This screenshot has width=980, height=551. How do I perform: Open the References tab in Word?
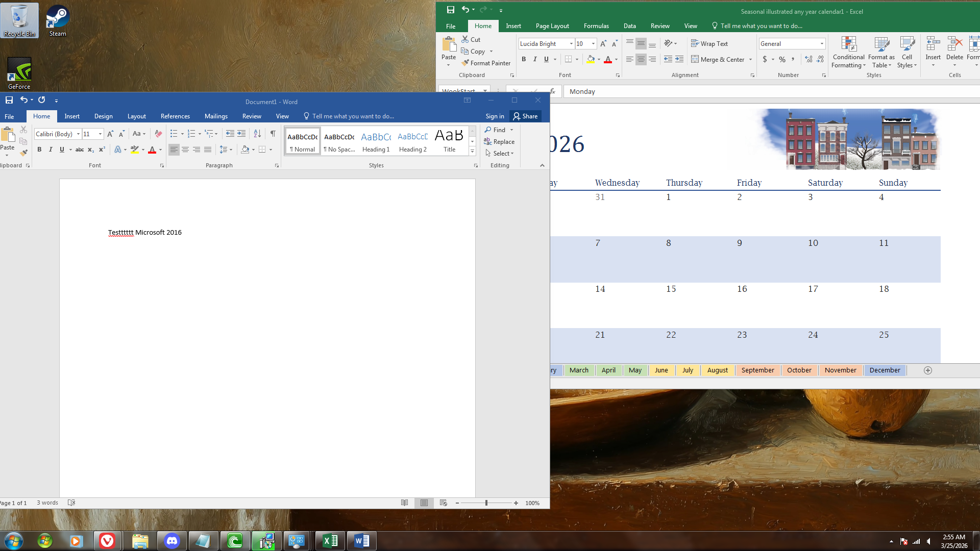175,116
